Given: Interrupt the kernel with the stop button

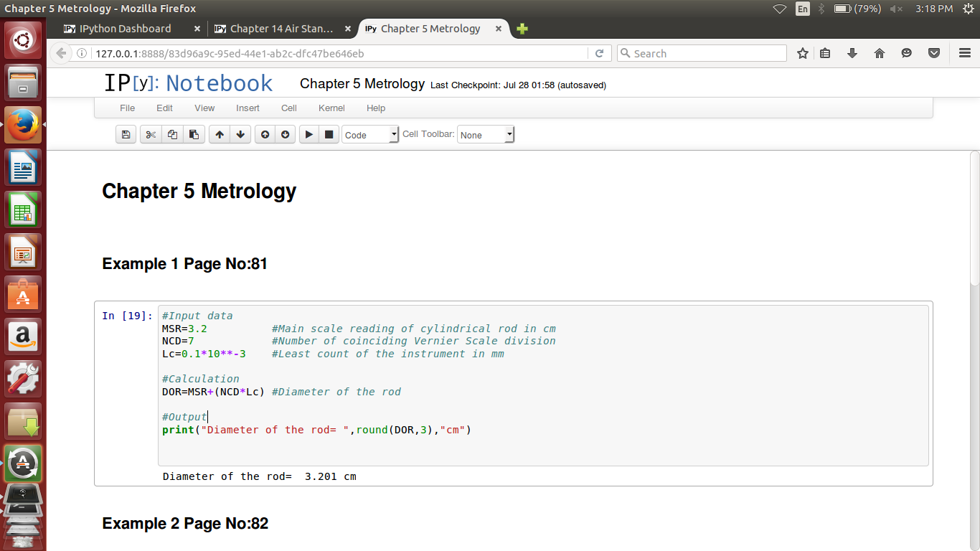Looking at the screenshot, I should coord(329,134).
